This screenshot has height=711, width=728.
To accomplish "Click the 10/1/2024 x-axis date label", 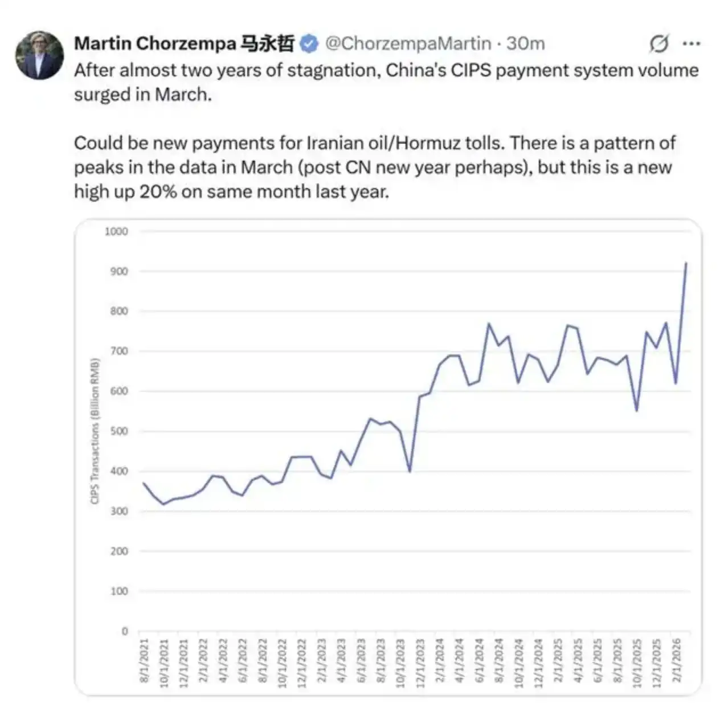I will click(519, 662).
